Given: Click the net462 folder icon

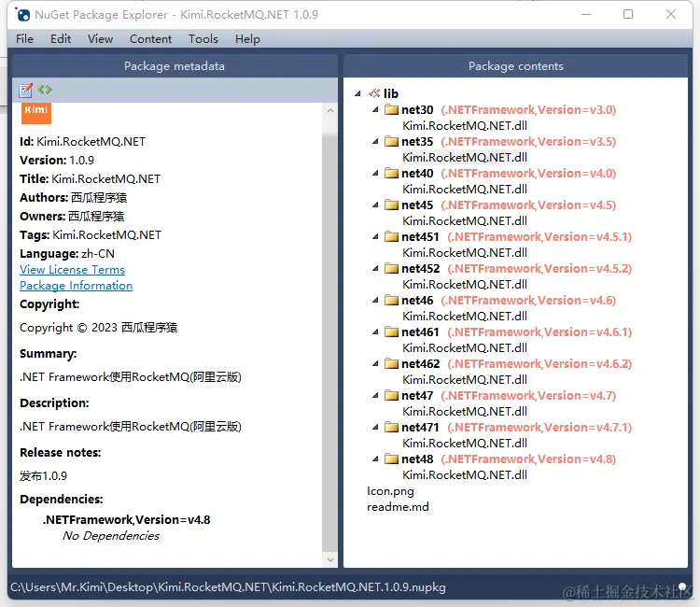Looking at the screenshot, I should pos(391,363).
